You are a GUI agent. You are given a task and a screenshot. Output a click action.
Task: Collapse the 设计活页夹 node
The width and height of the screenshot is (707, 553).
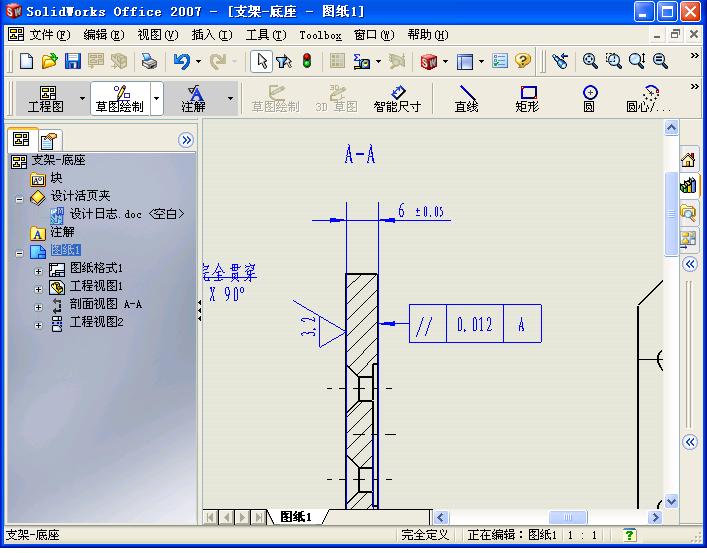coord(19,199)
